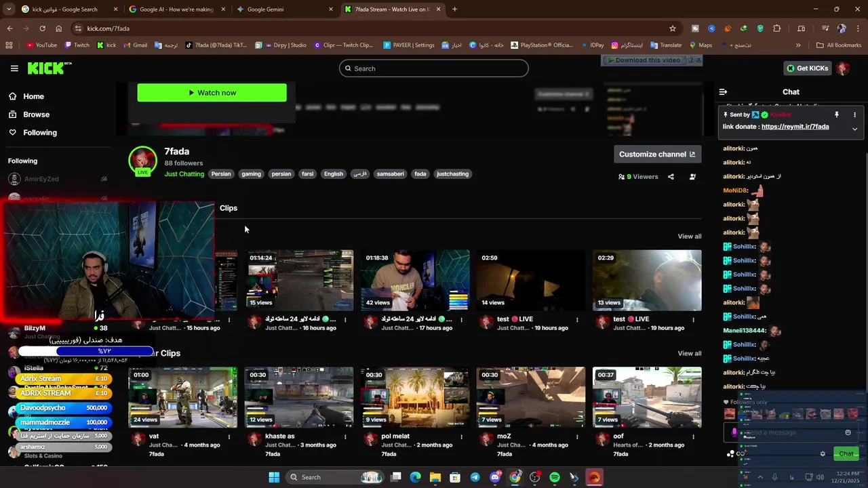Open the Kick sidebar hamburger menu

[14, 68]
